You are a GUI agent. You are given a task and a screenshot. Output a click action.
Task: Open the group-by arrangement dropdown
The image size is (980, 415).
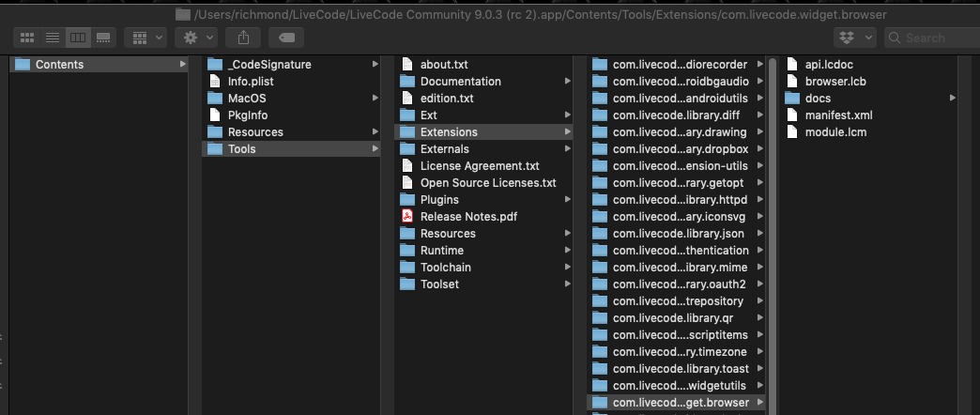pyautogui.click(x=145, y=38)
